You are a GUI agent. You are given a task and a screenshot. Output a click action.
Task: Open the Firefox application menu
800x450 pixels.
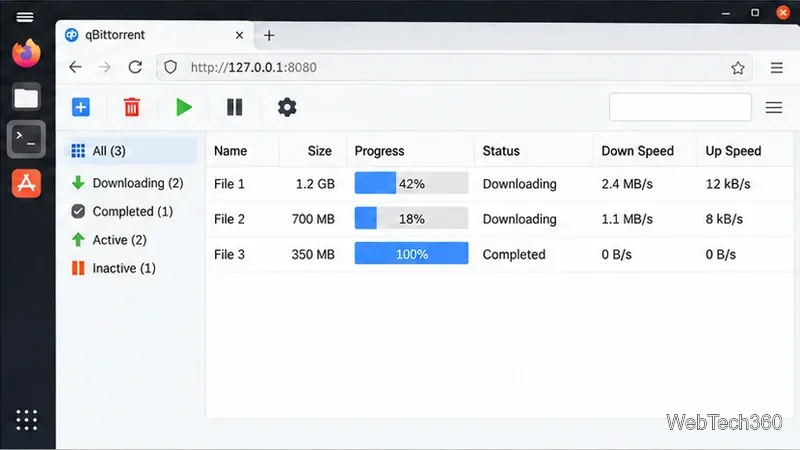[777, 67]
